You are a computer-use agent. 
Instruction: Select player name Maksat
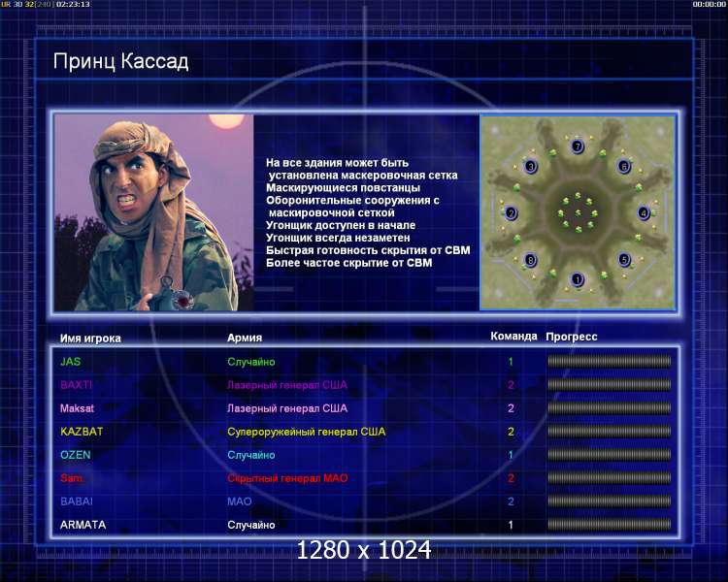(x=77, y=408)
